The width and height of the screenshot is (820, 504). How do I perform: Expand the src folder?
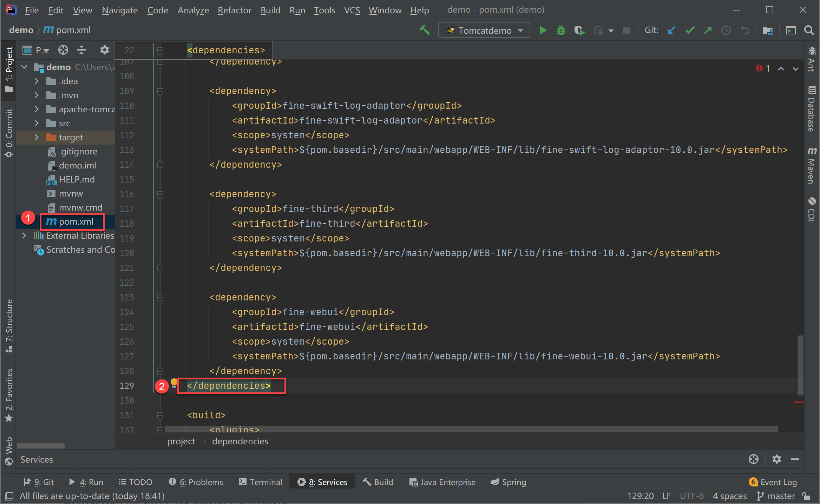point(37,123)
